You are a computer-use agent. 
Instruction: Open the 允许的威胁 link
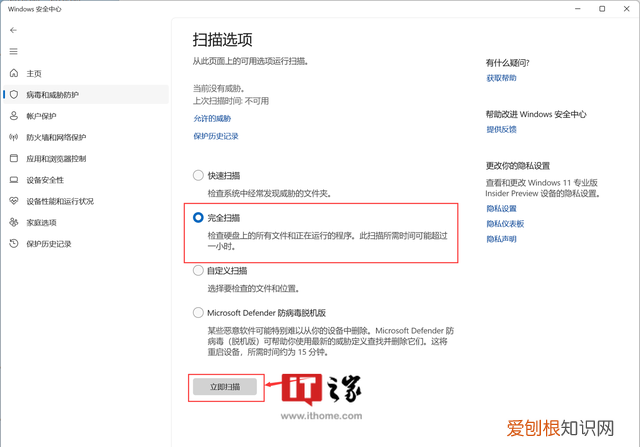coord(212,118)
